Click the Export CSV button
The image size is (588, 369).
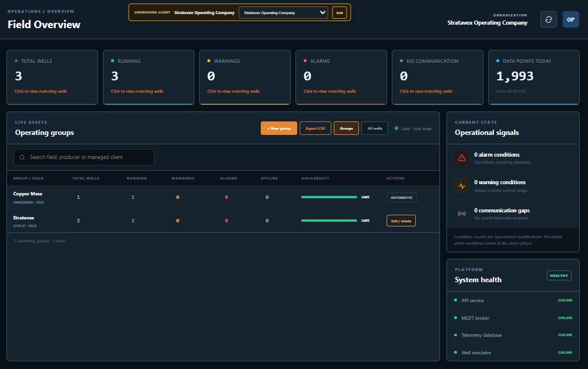(315, 128)
